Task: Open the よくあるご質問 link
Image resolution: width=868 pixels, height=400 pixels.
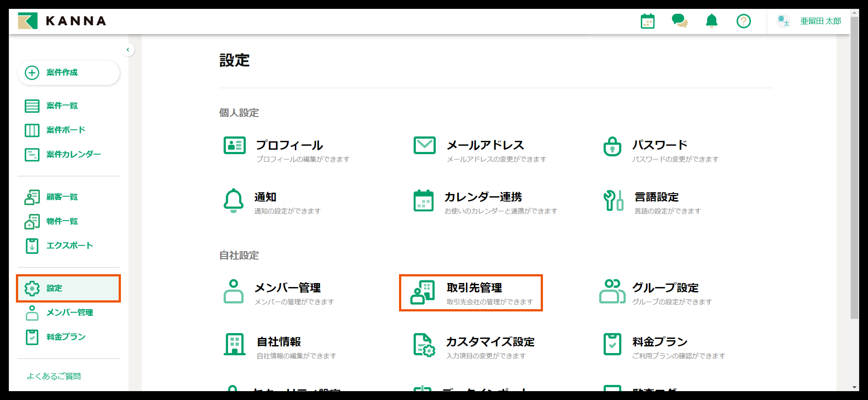Action: point(54,376)
